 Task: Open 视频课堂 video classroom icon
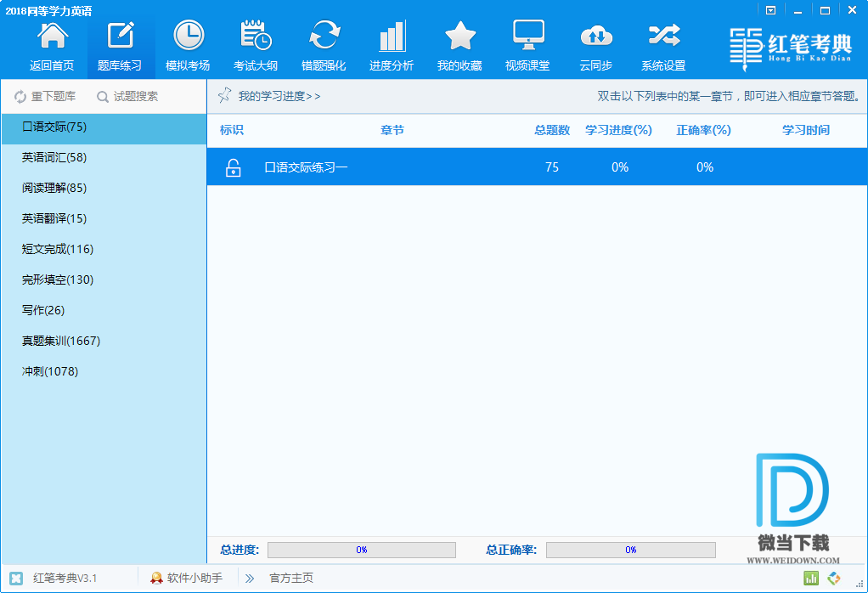(x=528, y=36)
